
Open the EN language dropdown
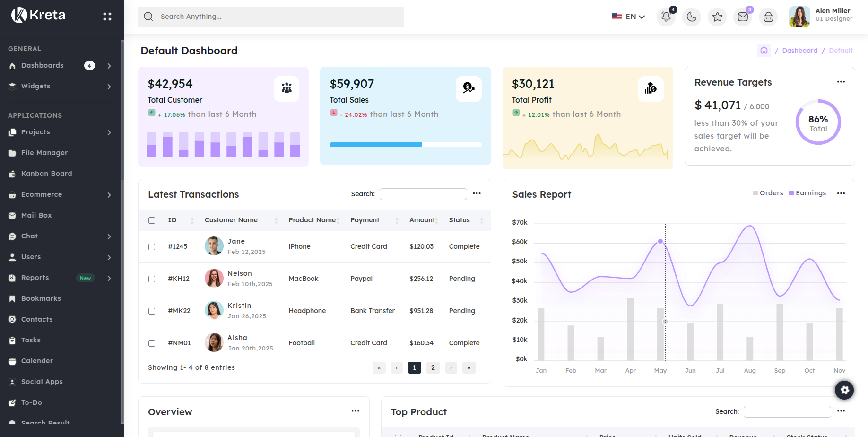click(628, 17)
